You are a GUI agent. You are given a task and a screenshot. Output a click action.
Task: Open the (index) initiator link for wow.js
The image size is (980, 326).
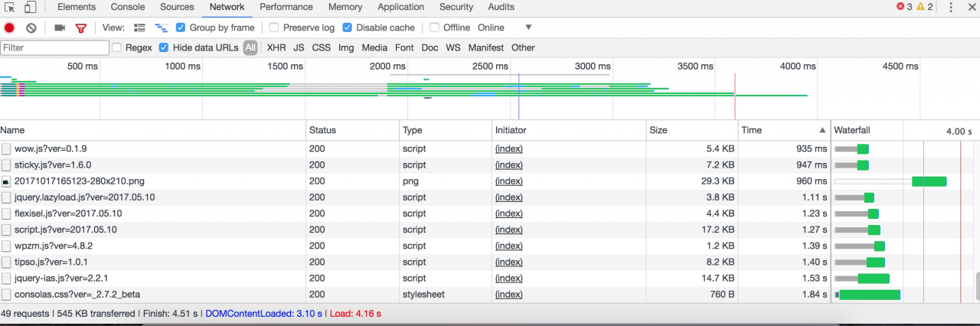coord(508,148)
